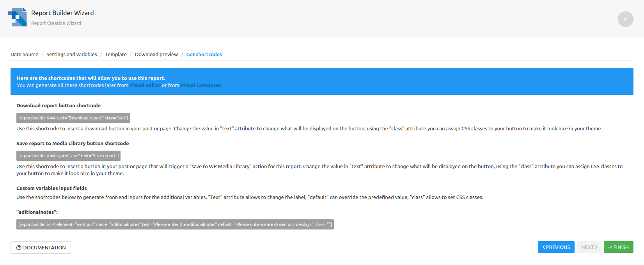Click the "aditionalnotes": label

pyautogui.click(x=37, y=212)
